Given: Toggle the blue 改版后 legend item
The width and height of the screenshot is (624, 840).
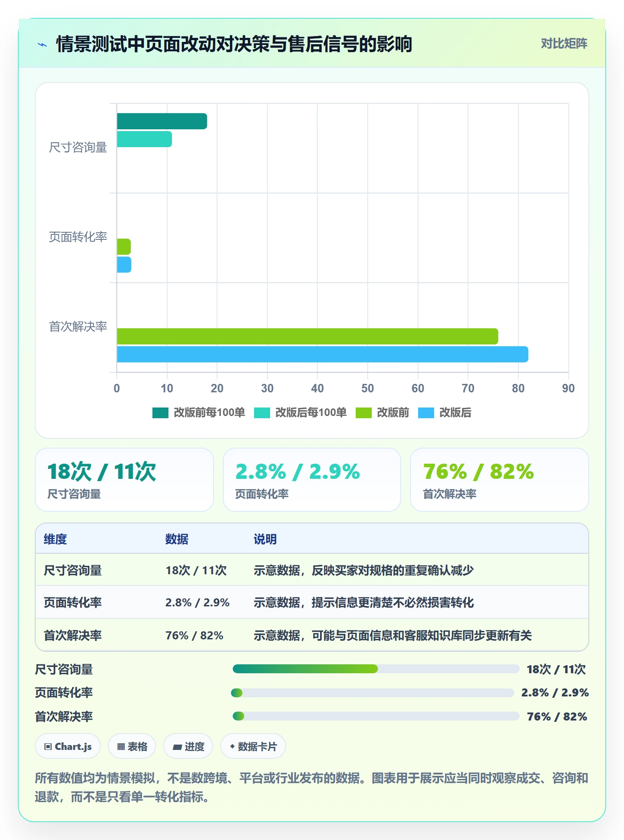Looking at the screenshot, I should [x=445, y=413].
